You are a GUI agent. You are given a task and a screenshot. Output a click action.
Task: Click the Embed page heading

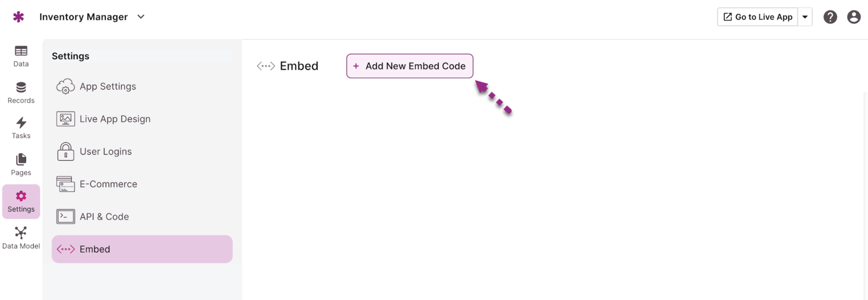point(299,66)
